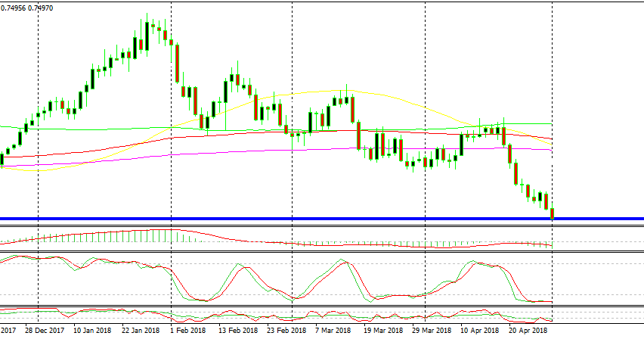Select the 7 Mar 2018 date label
Viewport: 644px width, 339px height.
[x=333, y=331]
